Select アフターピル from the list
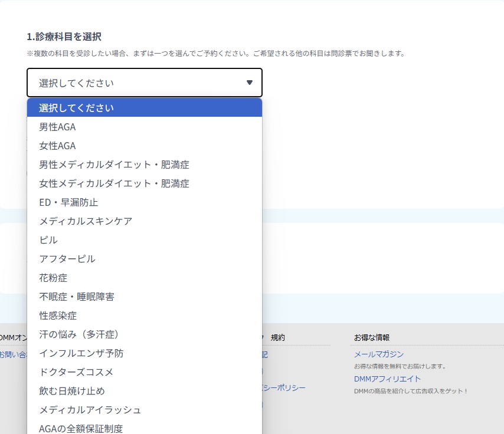 click(145, 259)
